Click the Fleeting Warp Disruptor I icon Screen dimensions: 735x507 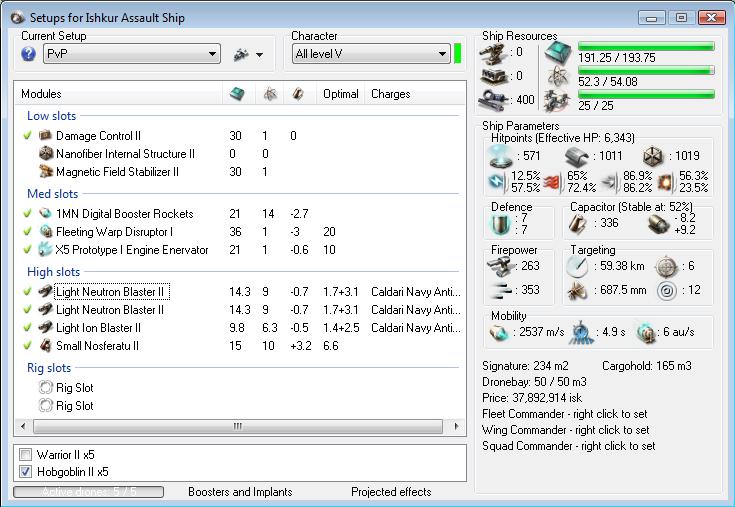[x=45, y=232]
